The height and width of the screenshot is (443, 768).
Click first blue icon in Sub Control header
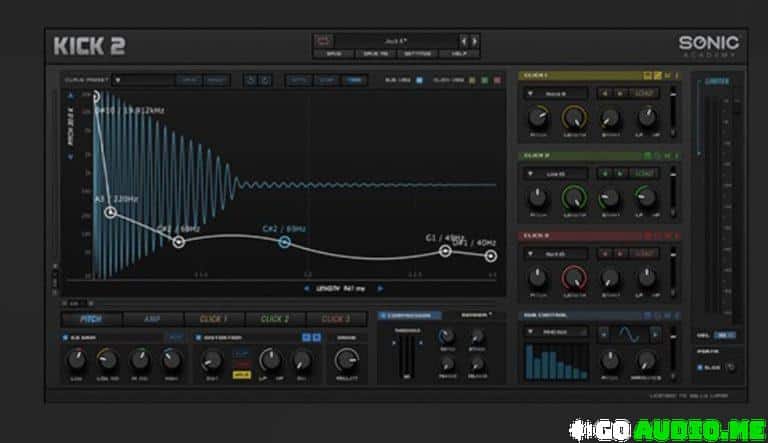[x=648, y=316]
